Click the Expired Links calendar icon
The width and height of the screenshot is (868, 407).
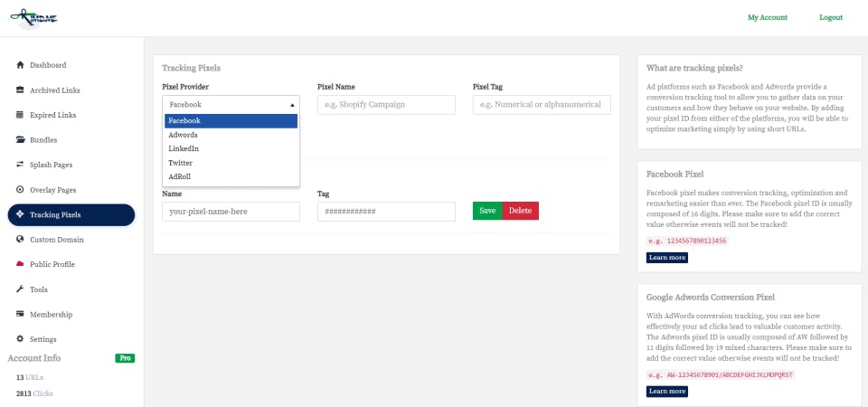coord(20,115)
